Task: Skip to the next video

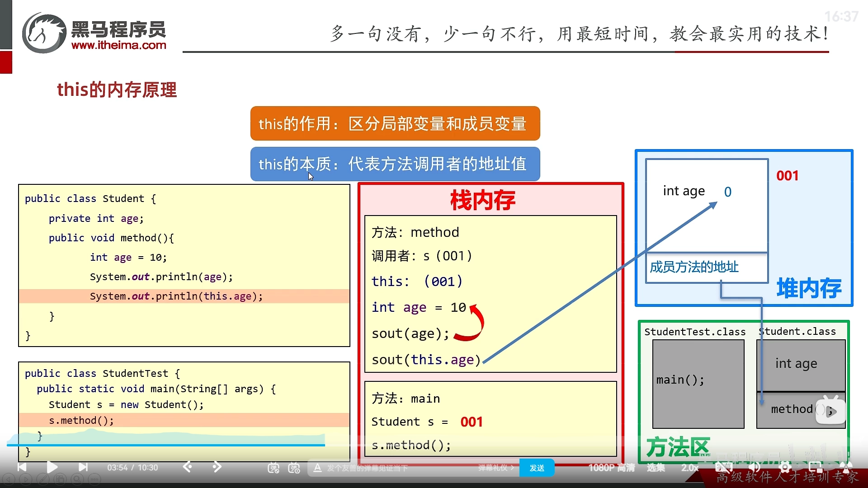Action: (83, 467)
